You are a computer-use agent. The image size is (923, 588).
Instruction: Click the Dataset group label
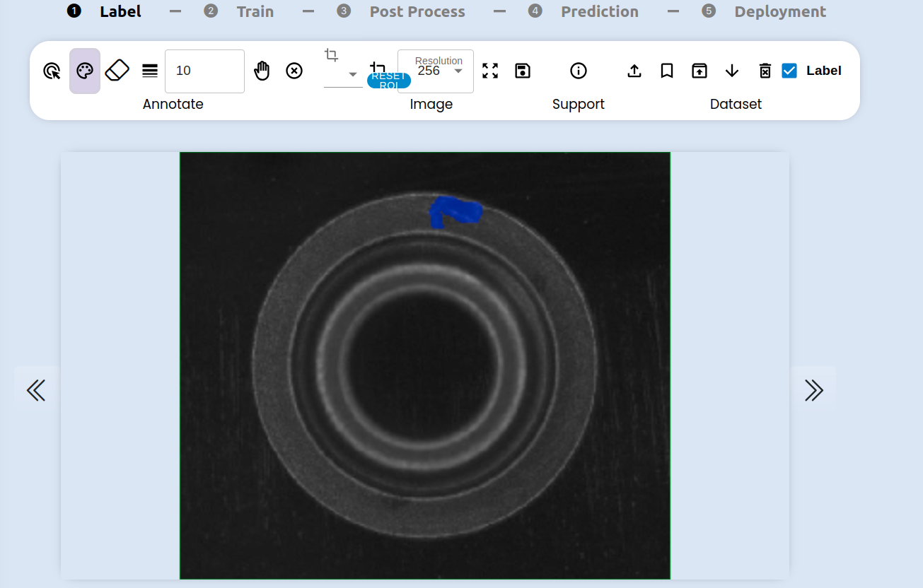click(736, 105)
